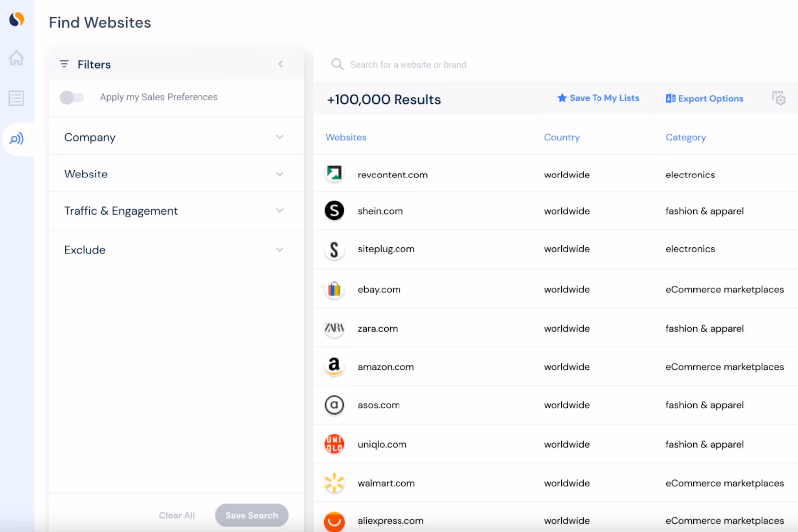Viewport: 798px width, 532px height.
Task: Toggle Apply my Sales Preferences switch
Action: [72, 97]
